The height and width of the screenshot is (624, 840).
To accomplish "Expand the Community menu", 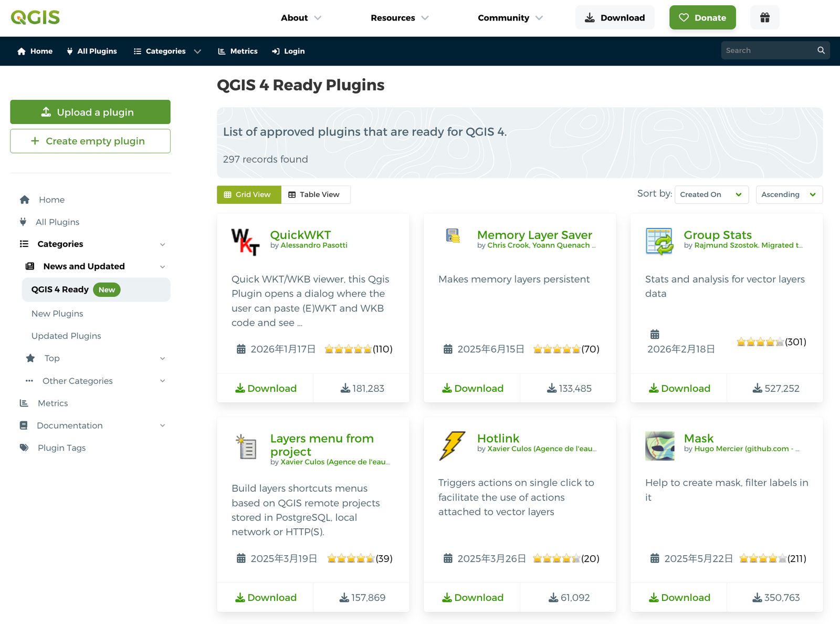I will pyautogui.click(x=510, y=18).
